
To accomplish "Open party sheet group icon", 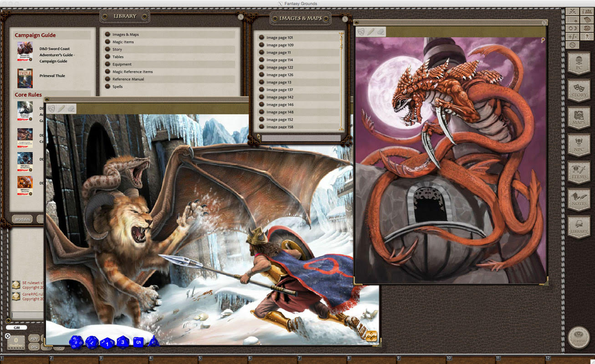I will click(586, 11).
